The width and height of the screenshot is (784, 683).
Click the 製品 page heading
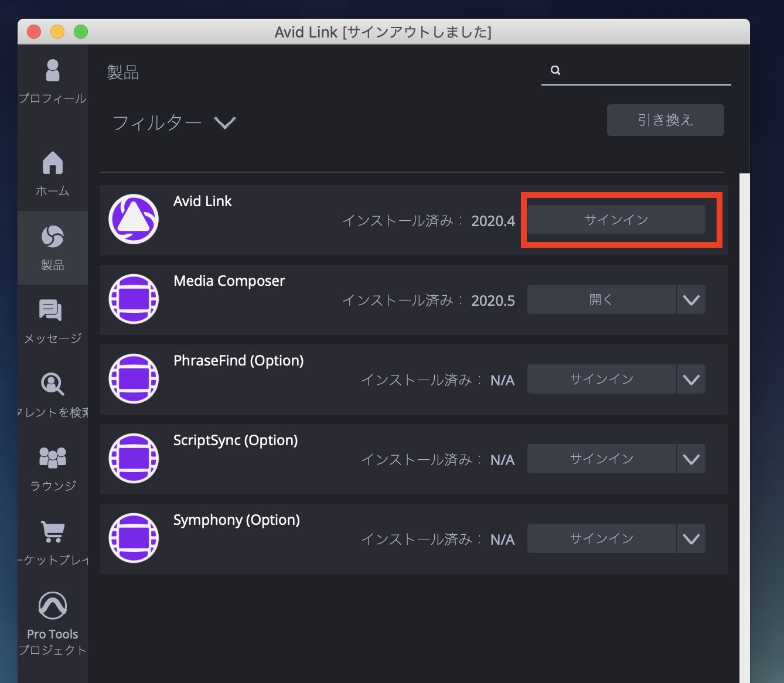[x=123, y=73]
